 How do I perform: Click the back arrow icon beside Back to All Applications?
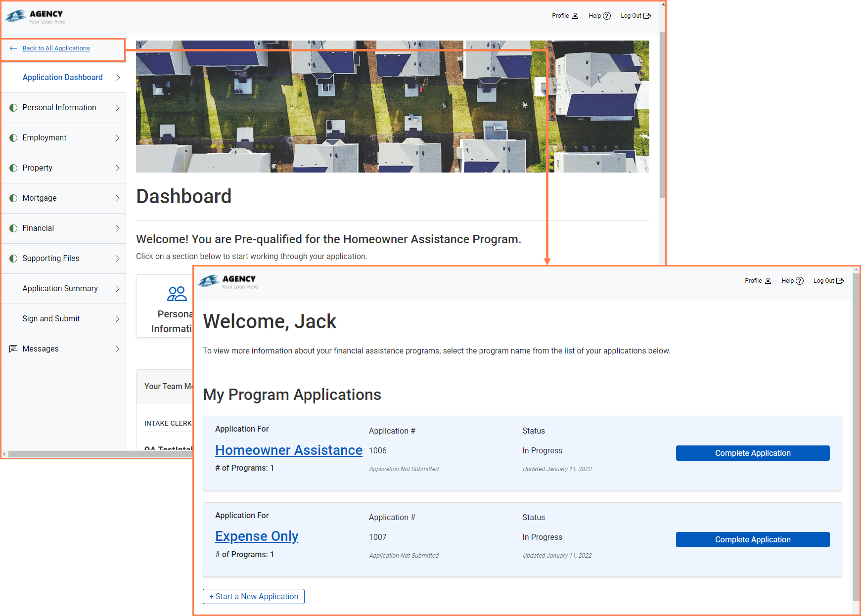tap(13, 48)
